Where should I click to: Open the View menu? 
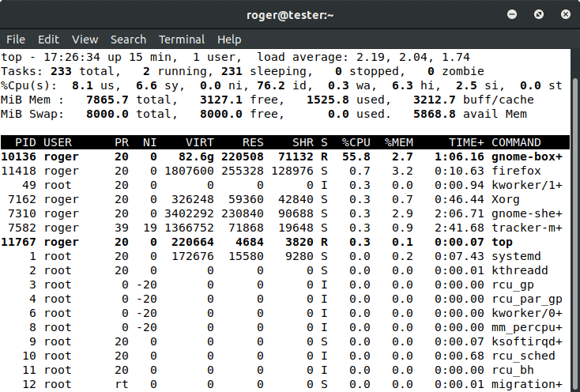click(85, 40)
